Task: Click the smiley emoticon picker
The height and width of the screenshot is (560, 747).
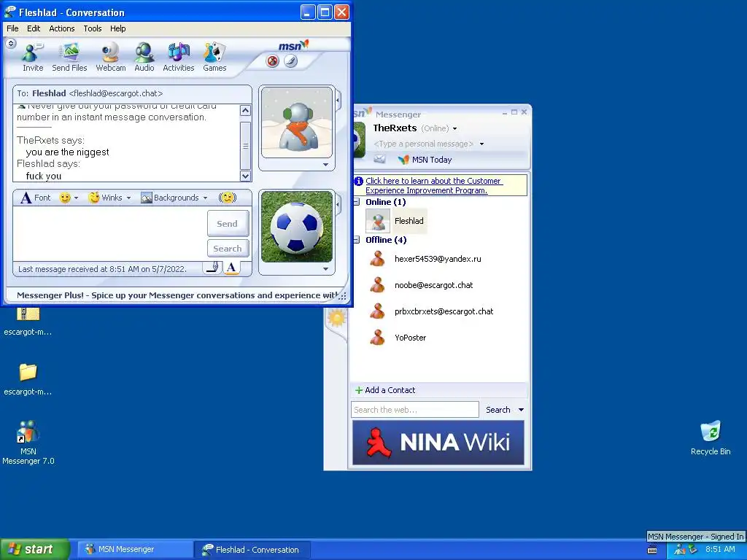Action: tap(65, 198)
